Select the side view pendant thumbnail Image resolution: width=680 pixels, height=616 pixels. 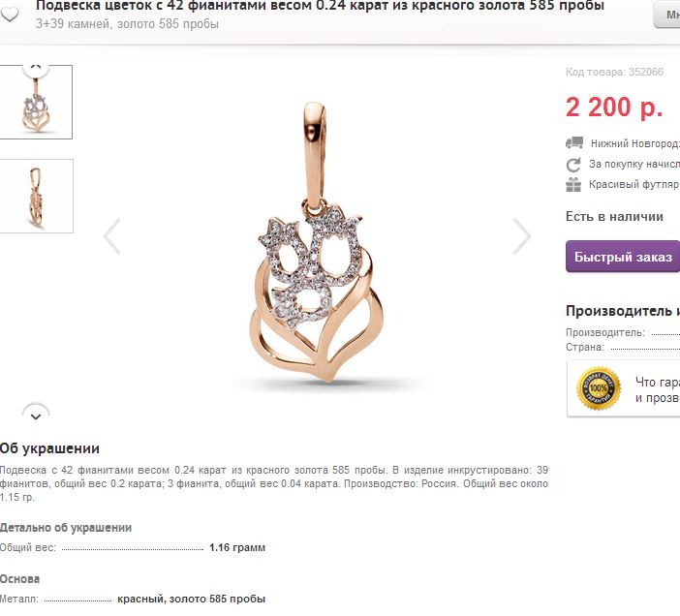click(37, 196)
